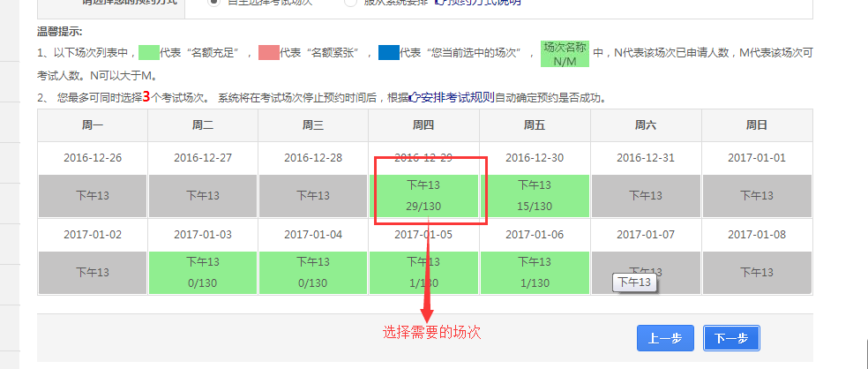Go back with the 上一步 button
Screen dimensions: 868x369
click(x=664, y=338)
